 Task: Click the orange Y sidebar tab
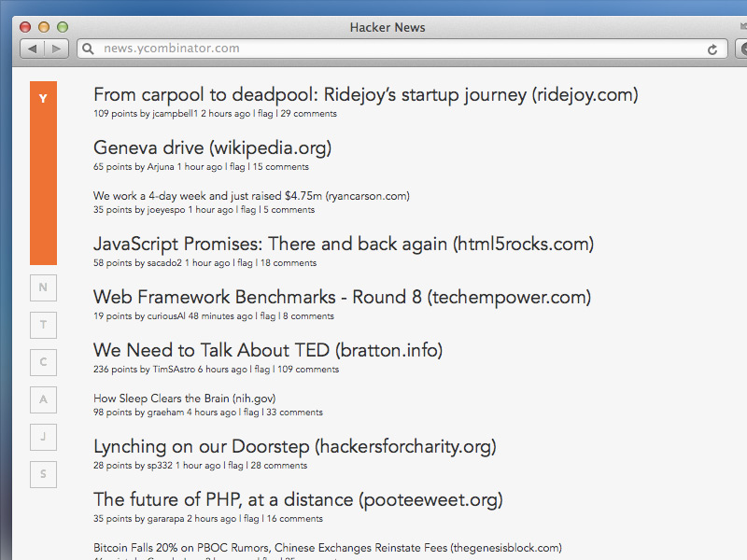(x=43, y=98)
